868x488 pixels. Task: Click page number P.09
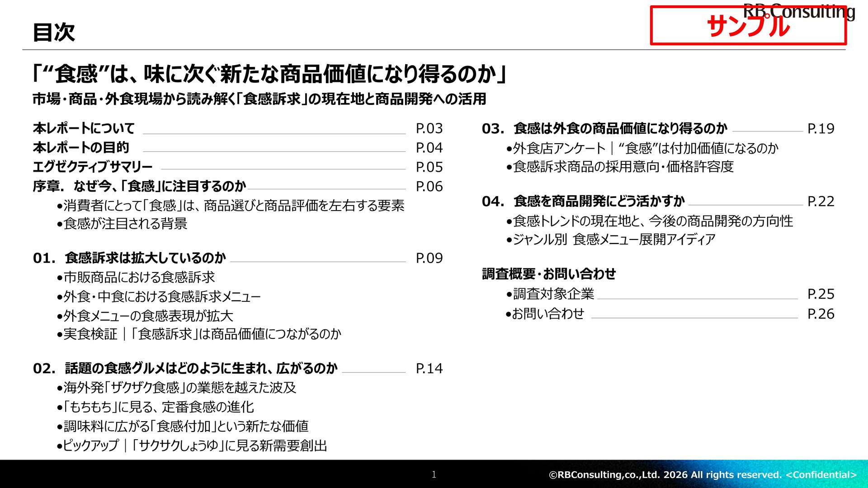point(429,258)
